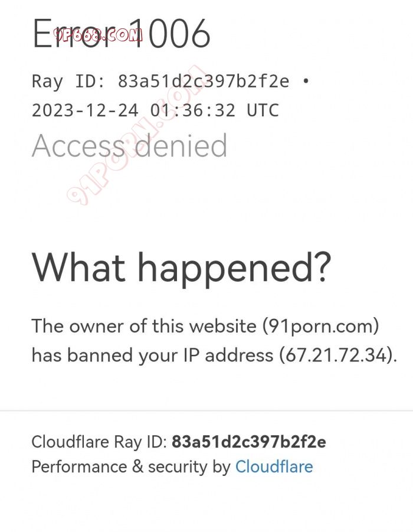Click "has banned your IP address" text
Viewport: 413px width, 532px height.
pyautogui.click(x=152, y=355)
